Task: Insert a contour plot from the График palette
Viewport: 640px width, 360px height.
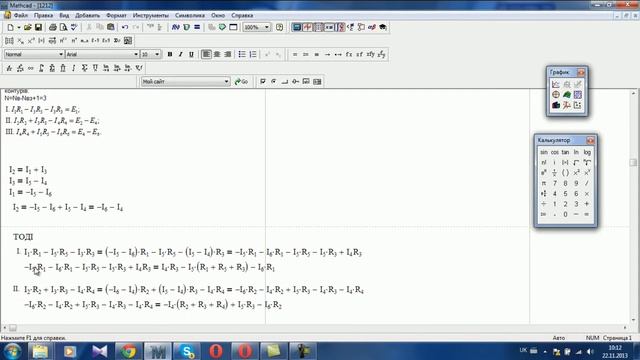Action: click(x=578, y=95)
